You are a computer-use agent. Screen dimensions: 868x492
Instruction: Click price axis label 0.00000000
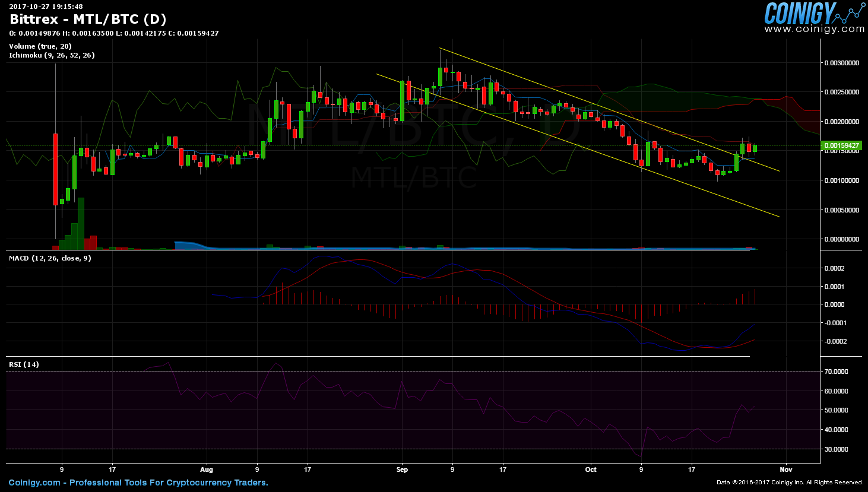[x=841, y=239]
